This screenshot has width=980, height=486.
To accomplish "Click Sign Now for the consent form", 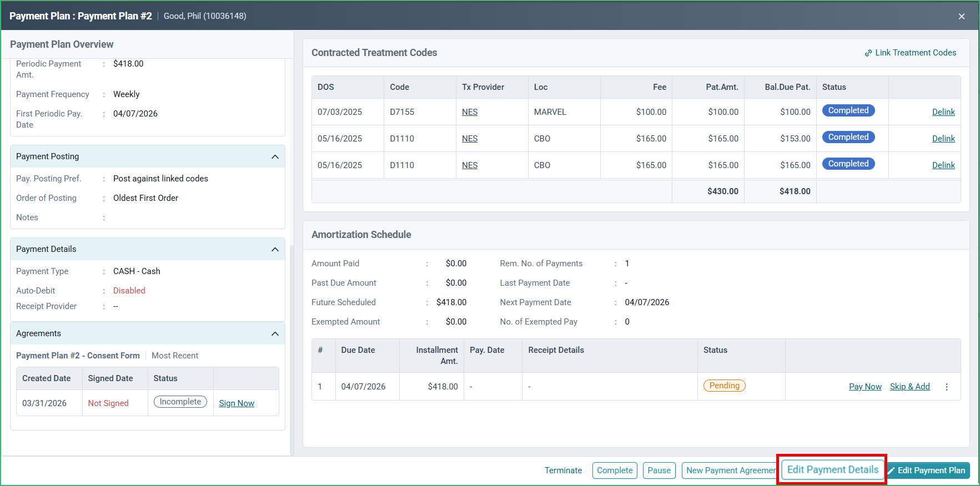I will pos(237,403).
